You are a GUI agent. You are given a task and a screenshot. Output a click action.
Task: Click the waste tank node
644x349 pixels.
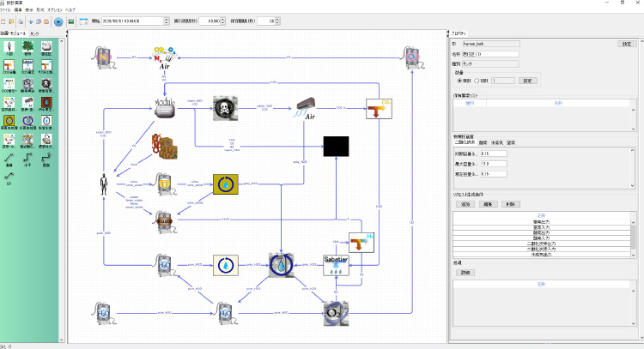164,218
